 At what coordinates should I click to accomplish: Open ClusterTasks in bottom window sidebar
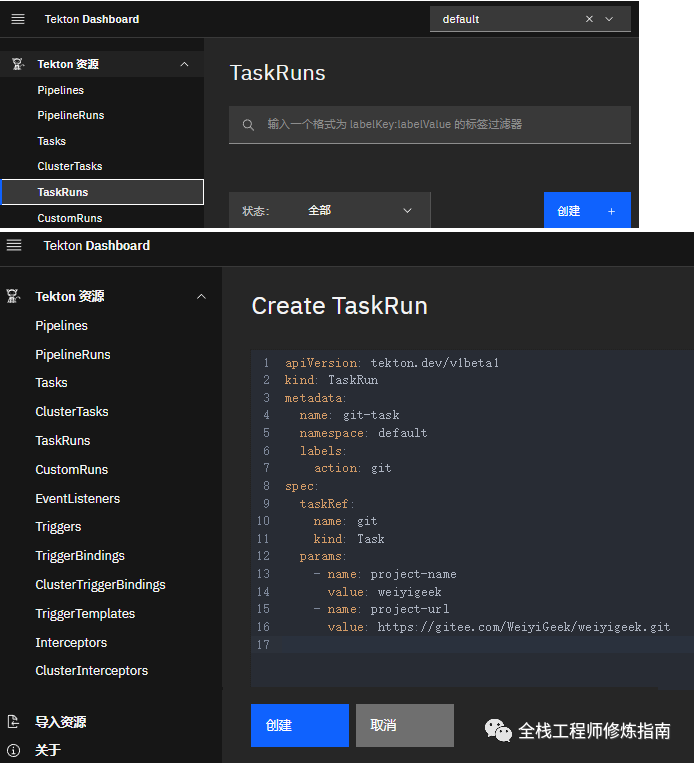[x=72, y=412]
